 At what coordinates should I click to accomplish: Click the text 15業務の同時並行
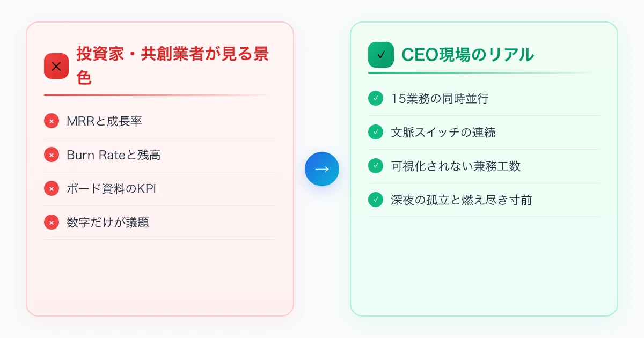440,99
